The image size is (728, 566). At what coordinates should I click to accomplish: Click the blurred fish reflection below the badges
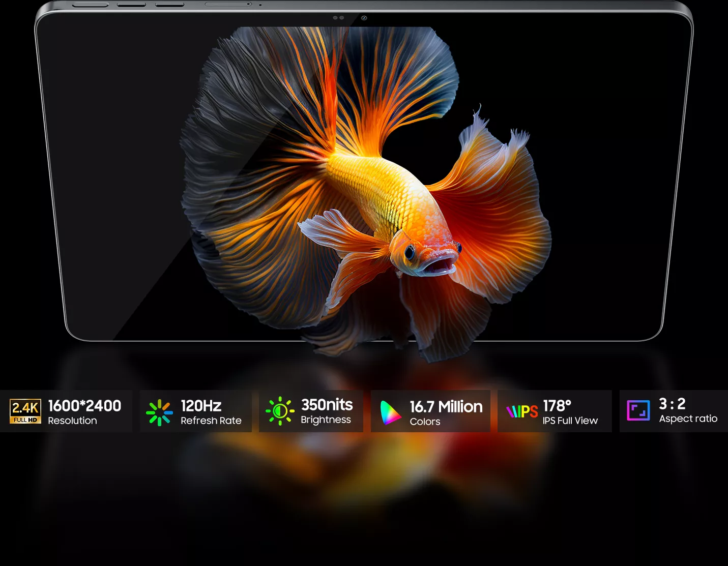[366, 468]
